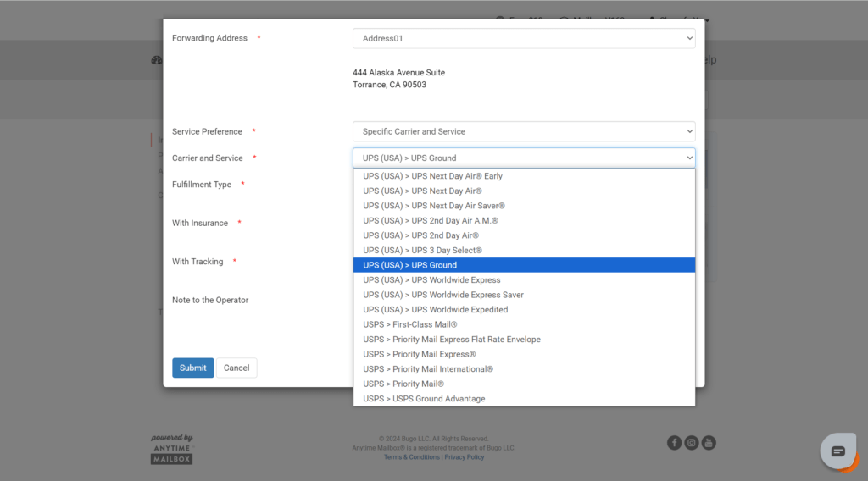Screen dimensions: 868x481
Task: Open the chat widget bubble
Action: (838, 451)
